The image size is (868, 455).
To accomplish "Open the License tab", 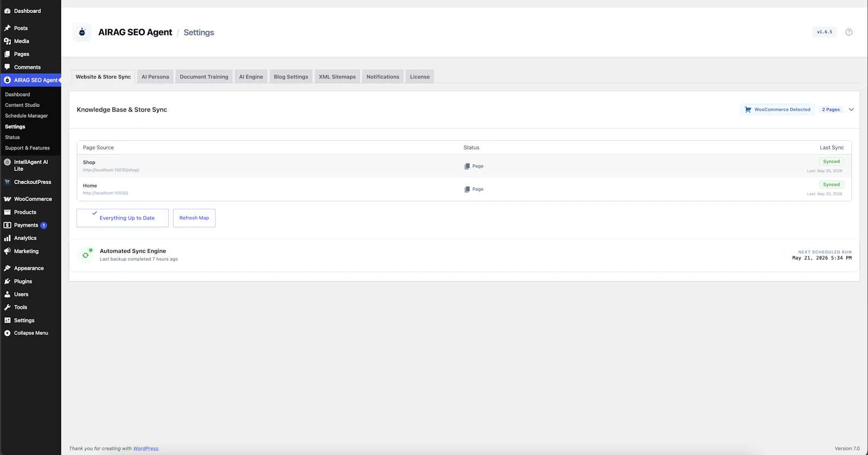I will tap(420, 77).
